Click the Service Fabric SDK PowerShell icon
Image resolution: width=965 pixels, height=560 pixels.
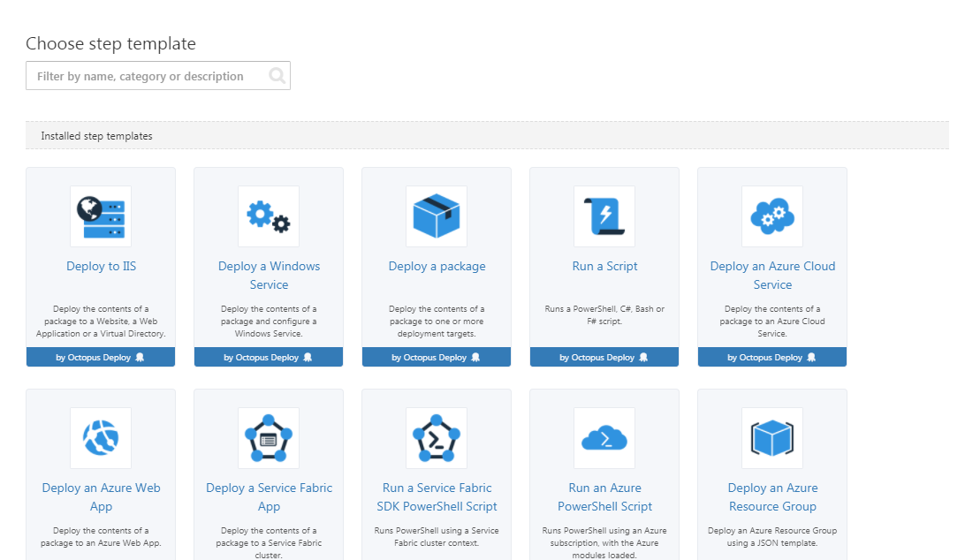pyautogui.click(x=436, y=437)
